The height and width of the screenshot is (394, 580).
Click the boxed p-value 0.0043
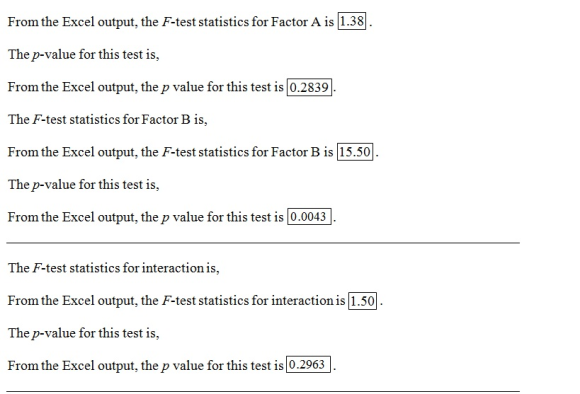coord(309,216)
